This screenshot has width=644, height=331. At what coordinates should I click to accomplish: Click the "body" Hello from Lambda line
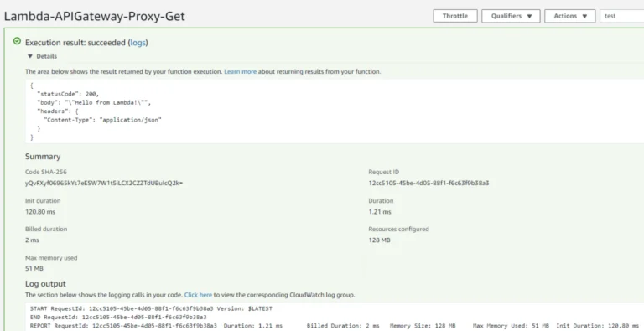[x=94, y=103]
